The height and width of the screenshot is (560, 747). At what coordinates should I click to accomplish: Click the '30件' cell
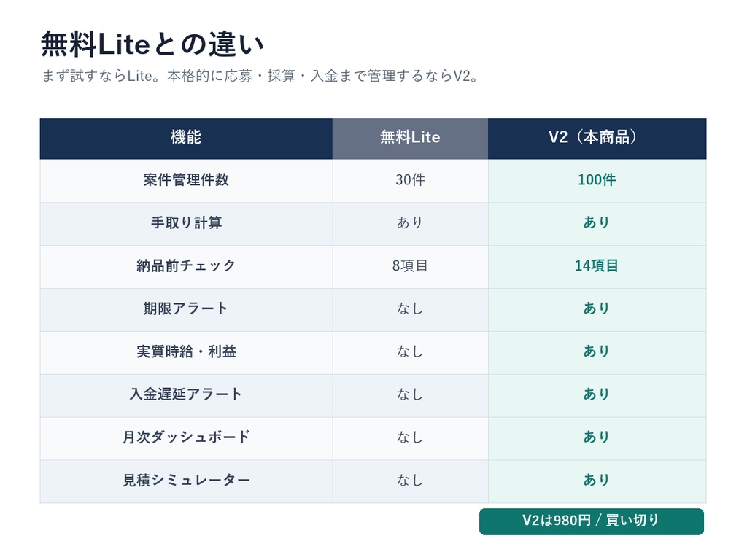coord(410,180)
